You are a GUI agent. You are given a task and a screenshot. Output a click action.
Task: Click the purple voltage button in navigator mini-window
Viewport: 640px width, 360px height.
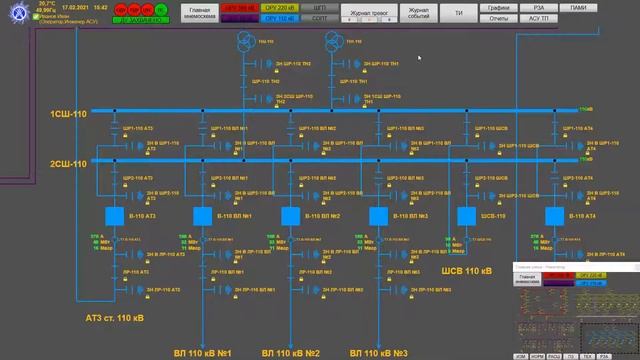coord(558,283)
